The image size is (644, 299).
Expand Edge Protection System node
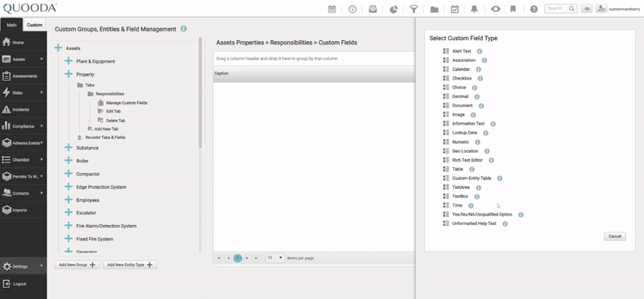[x=68, y=186]
